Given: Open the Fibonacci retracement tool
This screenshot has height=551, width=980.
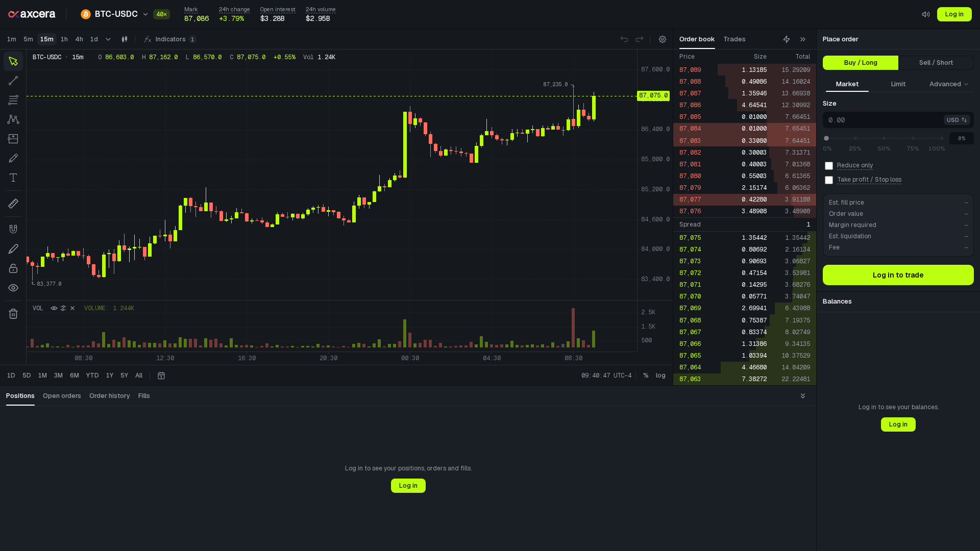Looking at the screenshot, I should point(13,100).
